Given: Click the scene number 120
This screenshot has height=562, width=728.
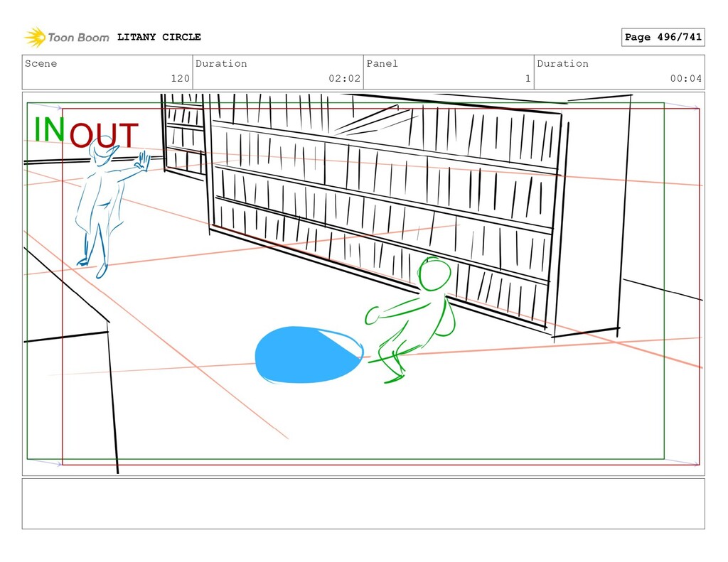Looking at the screenshot, I should click(x=180, y=78).
